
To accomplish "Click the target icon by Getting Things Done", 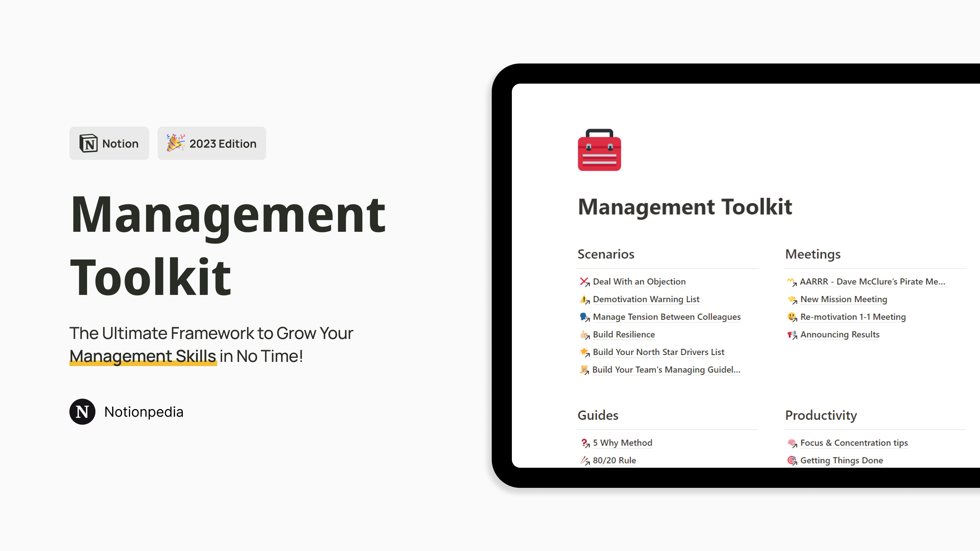I will tap(792, 460).
